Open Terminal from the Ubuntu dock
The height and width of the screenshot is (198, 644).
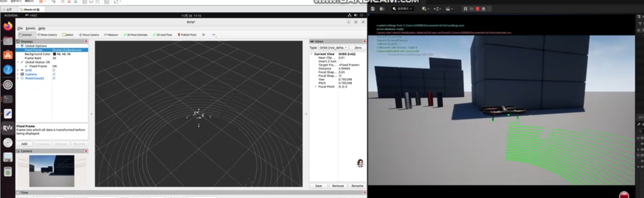pyautogui.click(x=8, y=99)
